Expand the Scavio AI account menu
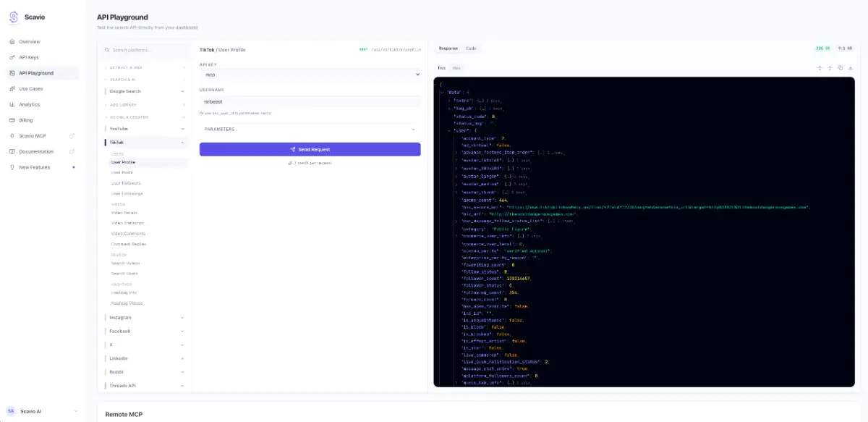Screen dimensions: 868x422 click(42, 411)
